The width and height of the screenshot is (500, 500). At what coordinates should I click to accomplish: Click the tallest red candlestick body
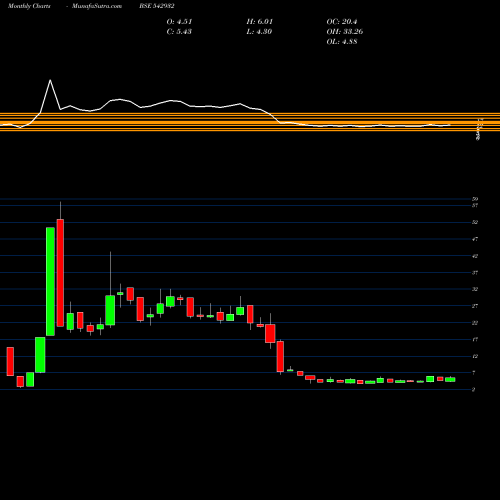tap(60, 273)
